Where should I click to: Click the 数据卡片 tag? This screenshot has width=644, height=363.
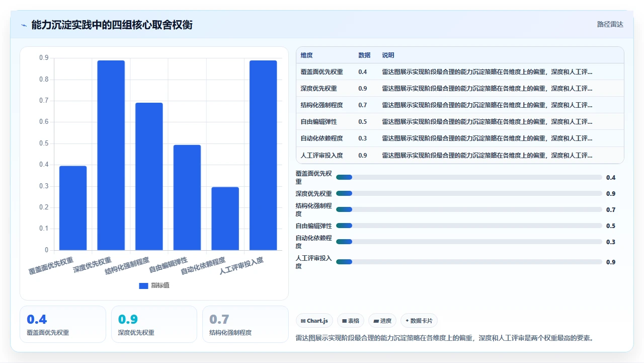419,321
